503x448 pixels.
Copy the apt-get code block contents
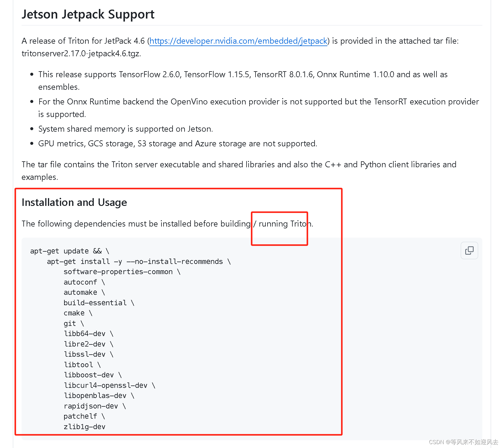tap(469, 250)
